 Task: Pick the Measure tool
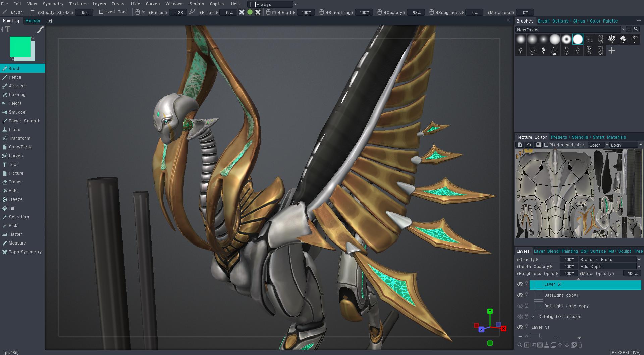(x=17, y=243)
